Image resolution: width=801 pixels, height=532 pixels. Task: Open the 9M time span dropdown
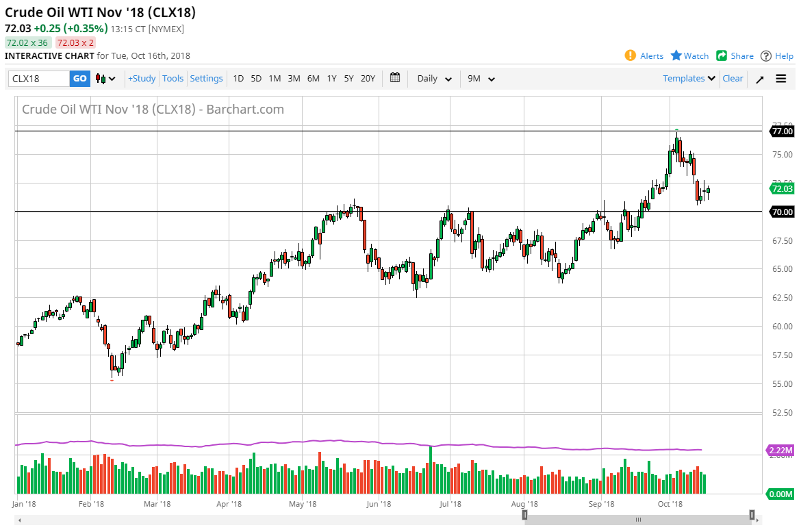(x=480, y=78)
